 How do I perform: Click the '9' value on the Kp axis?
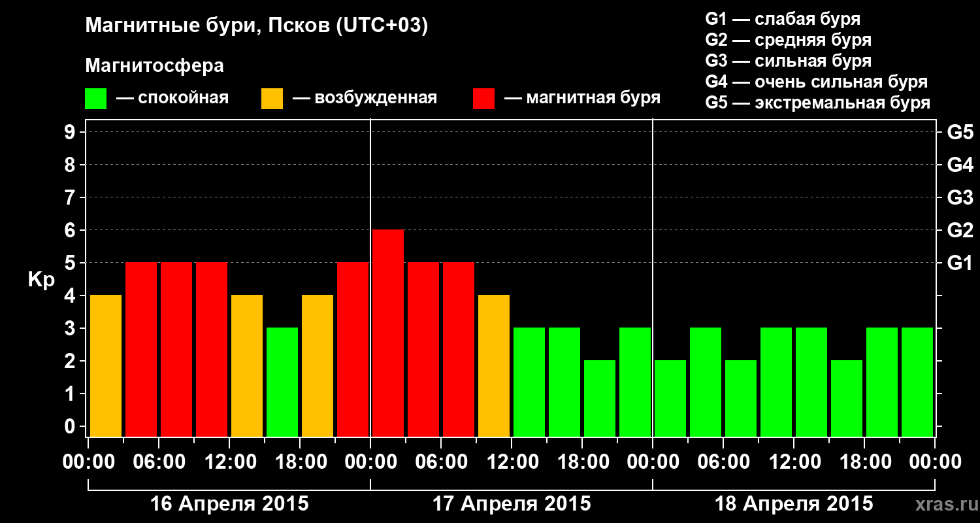click(x=71, y=132)
